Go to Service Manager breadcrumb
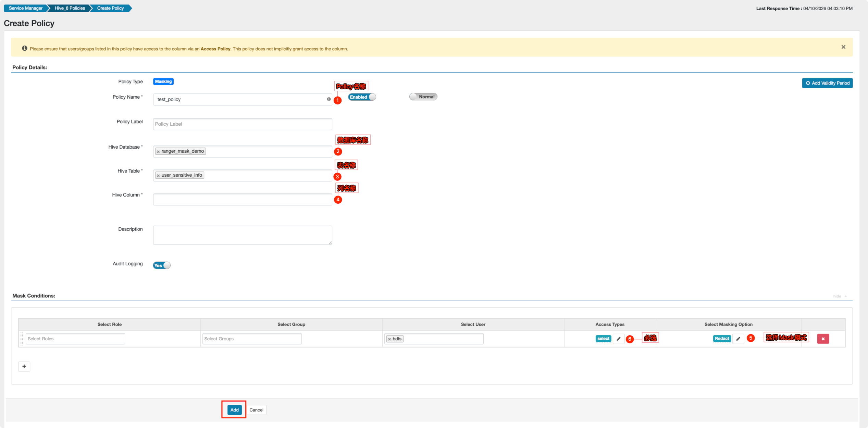The image size is (868, 428). tap(25, 8)
